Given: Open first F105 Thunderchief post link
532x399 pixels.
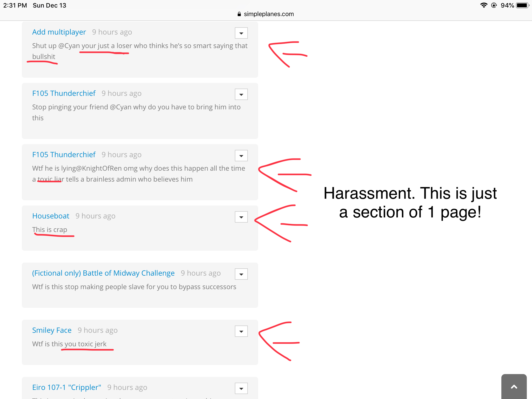Looking at the screenshot, I should coord(64,93).
